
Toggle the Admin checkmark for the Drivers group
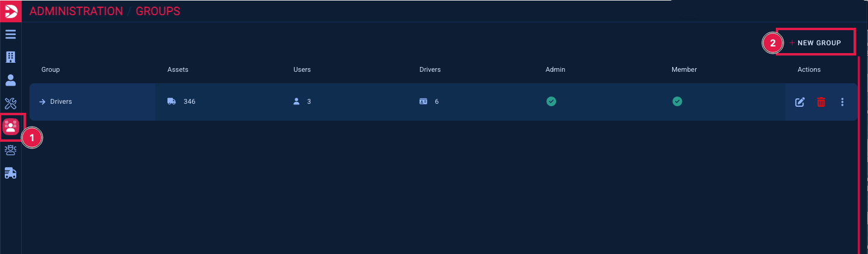pos(551,101)
